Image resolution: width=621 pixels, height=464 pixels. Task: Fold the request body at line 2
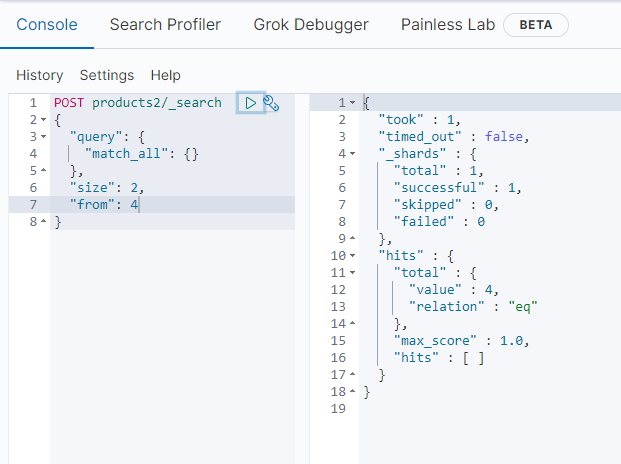43,119
